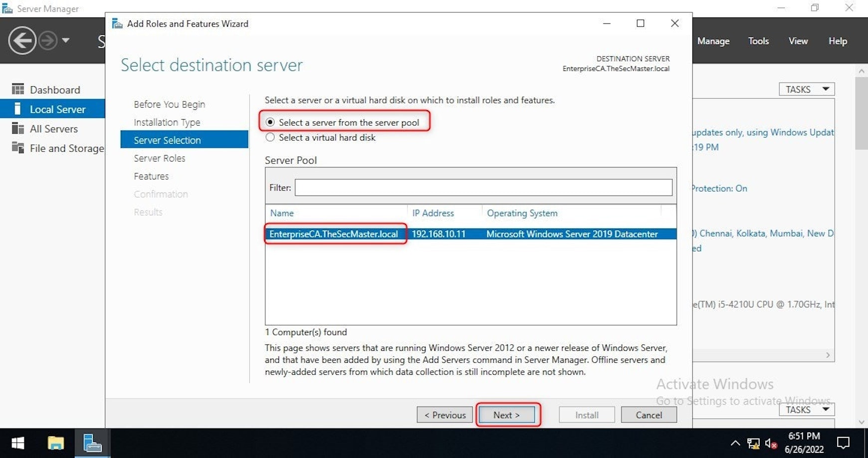Click the Server Manager forward arrow icon
The image size is (868, 458).
[x=48, y=40]
